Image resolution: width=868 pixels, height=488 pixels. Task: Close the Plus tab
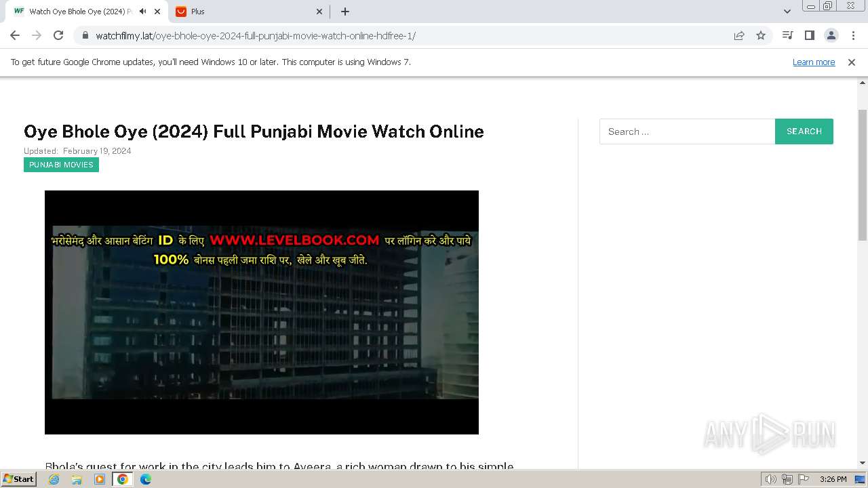coord(320,12)
